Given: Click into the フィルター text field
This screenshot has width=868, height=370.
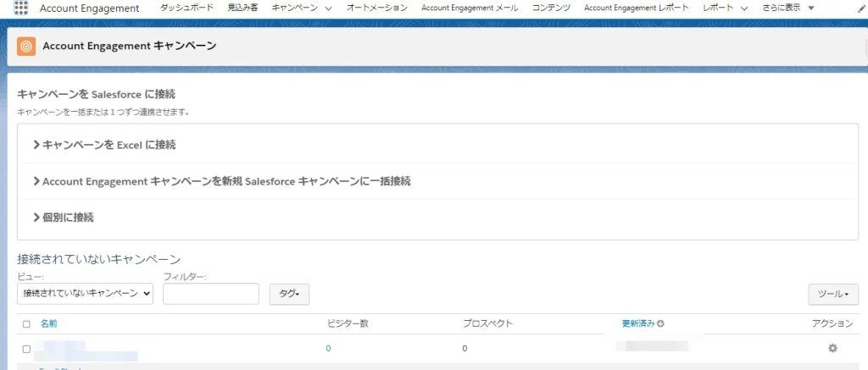Looking at the screenshot, I should click(x=211, y=294).
